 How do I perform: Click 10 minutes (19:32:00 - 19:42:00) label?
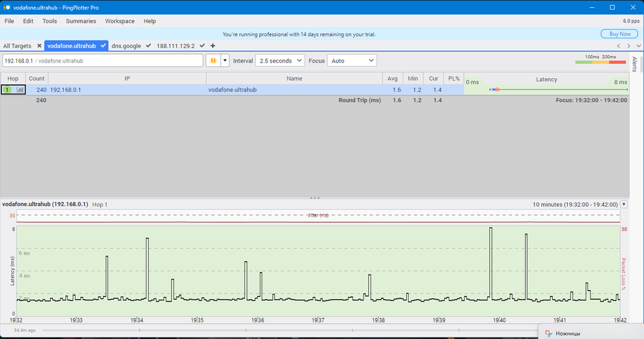[575, 204]
